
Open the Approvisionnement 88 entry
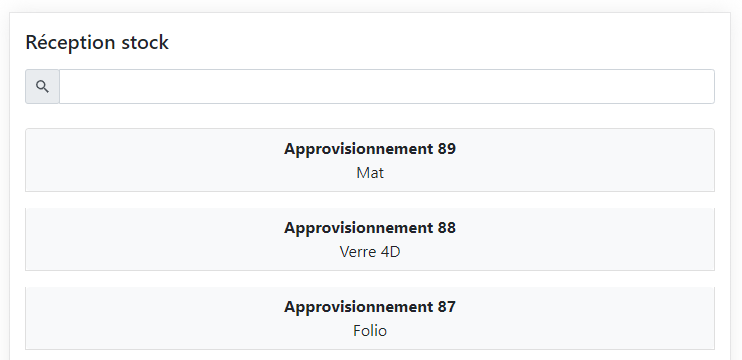[370, 239]
